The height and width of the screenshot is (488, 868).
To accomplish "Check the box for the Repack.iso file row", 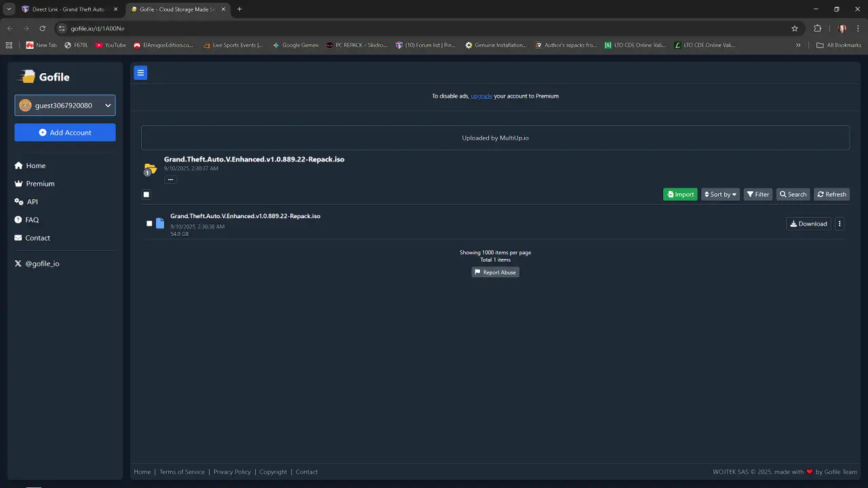I will 149,224.
